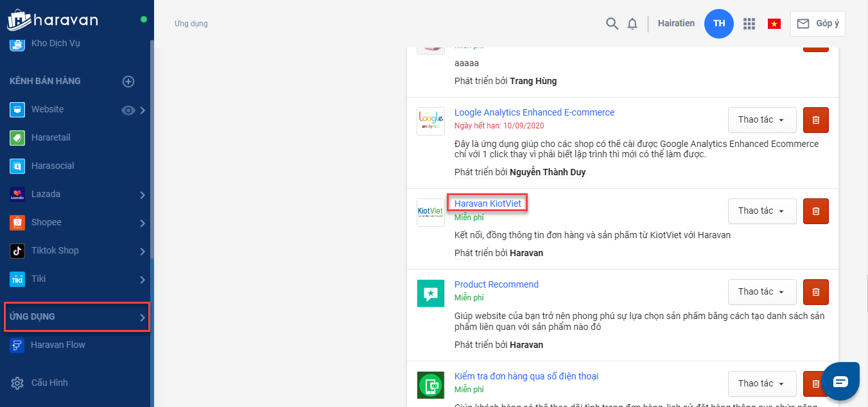868x407 pixels.
Task: Click the Ứng dụng breadcrumb
Action: coord(191,24)
